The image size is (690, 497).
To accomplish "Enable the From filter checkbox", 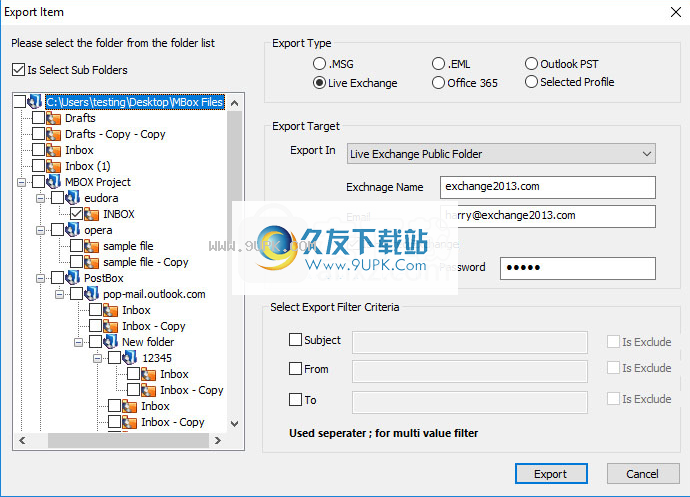I will point(295,368).
